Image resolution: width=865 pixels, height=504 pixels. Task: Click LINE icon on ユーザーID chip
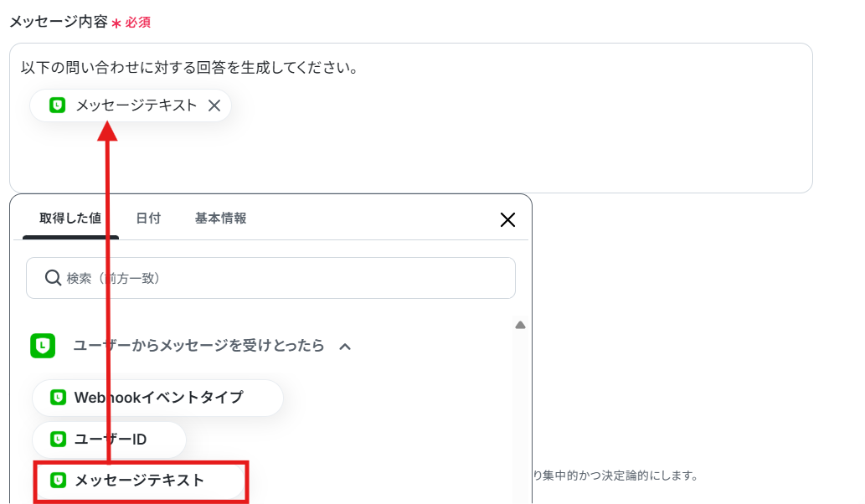(58, 439)
